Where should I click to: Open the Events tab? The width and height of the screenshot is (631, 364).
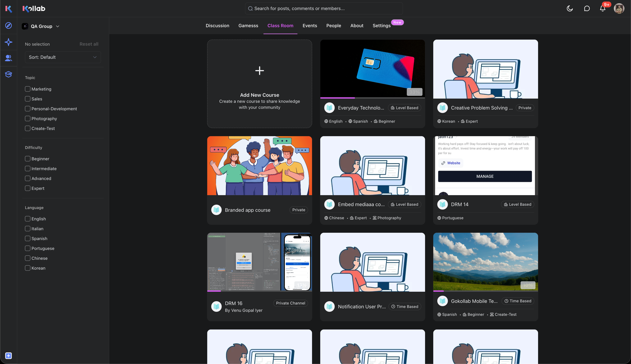pyautogui.click(x=309, y=26)
